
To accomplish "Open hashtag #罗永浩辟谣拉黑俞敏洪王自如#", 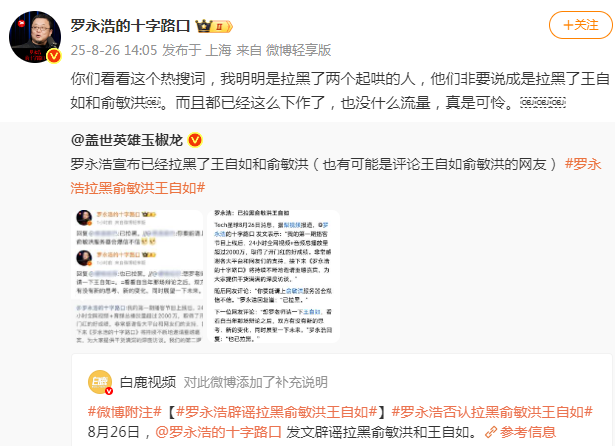I will tap(277, 412).
